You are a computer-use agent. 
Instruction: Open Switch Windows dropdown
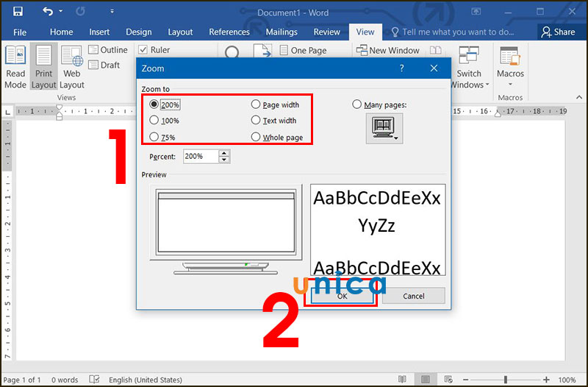469,67
